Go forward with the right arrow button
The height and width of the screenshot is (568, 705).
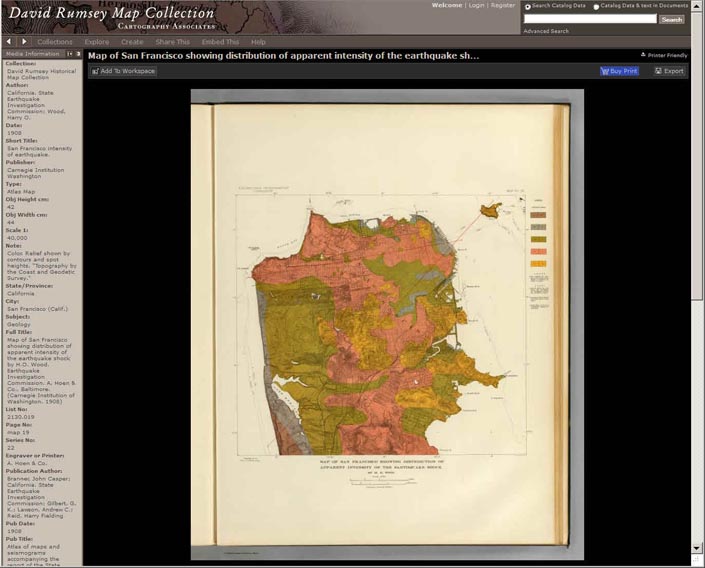tap(25, 42)
